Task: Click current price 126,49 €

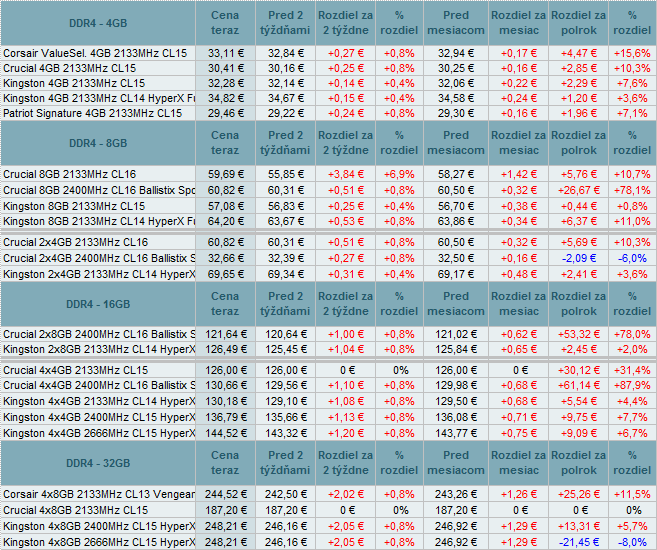Action: click(226, 349)
